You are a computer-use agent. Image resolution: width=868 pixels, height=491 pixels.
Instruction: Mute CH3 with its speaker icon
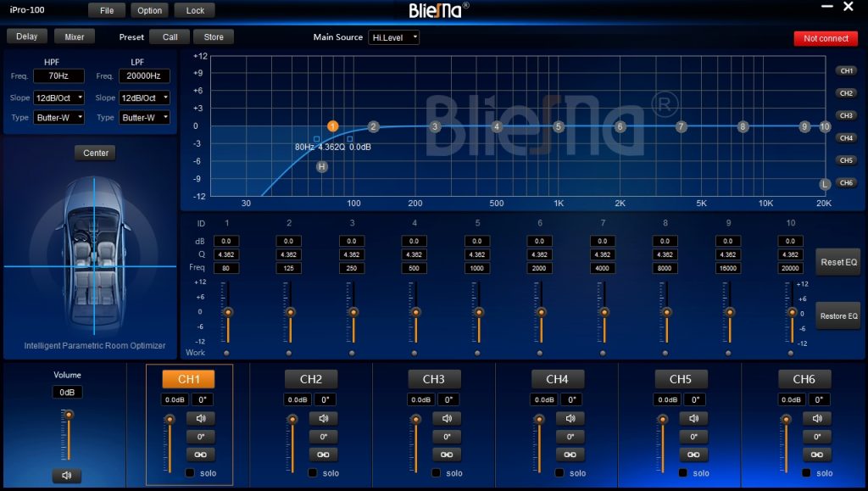(x=447, y=418)
